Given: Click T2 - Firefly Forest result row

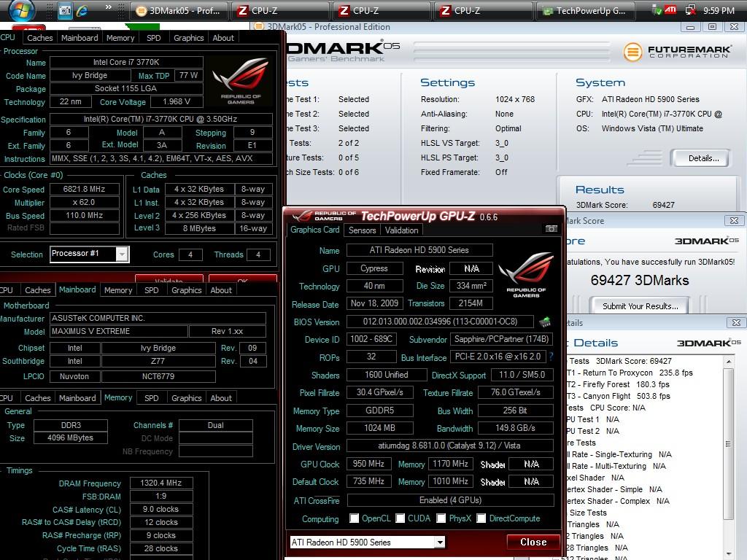Looking at the screenshot, I should [618, 384].
